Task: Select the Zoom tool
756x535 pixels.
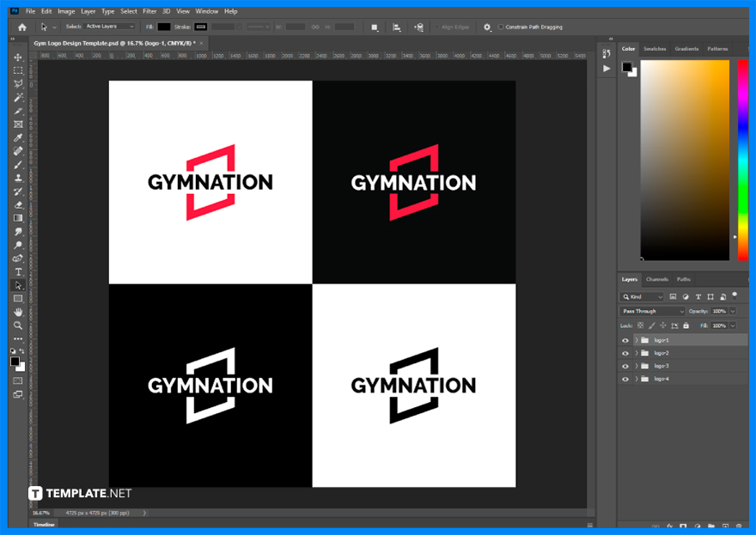Action: click(17, 324)
